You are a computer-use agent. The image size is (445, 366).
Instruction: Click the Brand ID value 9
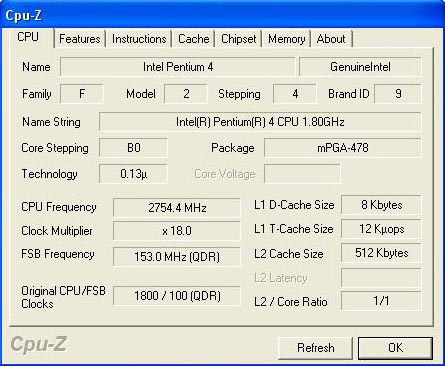pos(398,94)
